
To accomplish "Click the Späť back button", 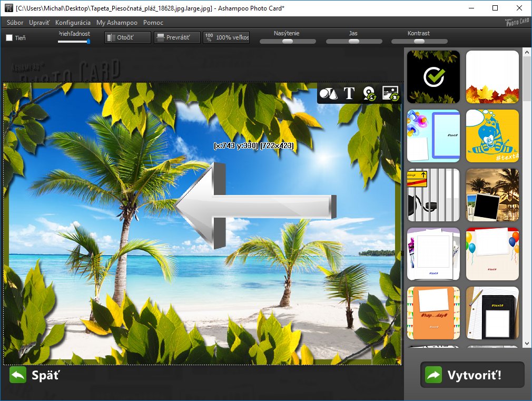I will coord(35,375).
